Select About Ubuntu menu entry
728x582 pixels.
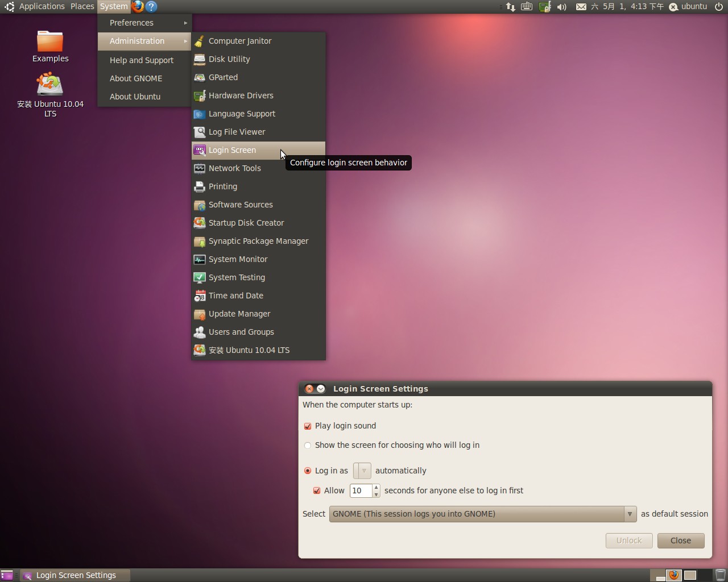click(144, 97)
